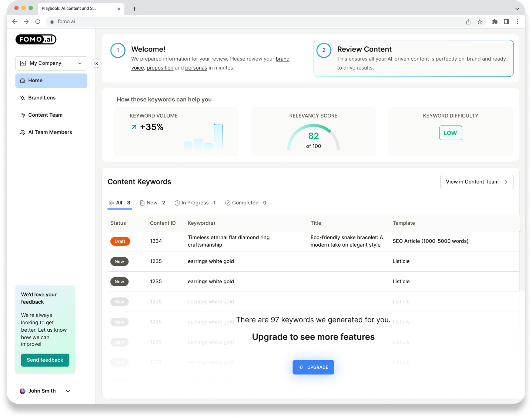Click the FOMO.ai logo

tap(36, 39)
